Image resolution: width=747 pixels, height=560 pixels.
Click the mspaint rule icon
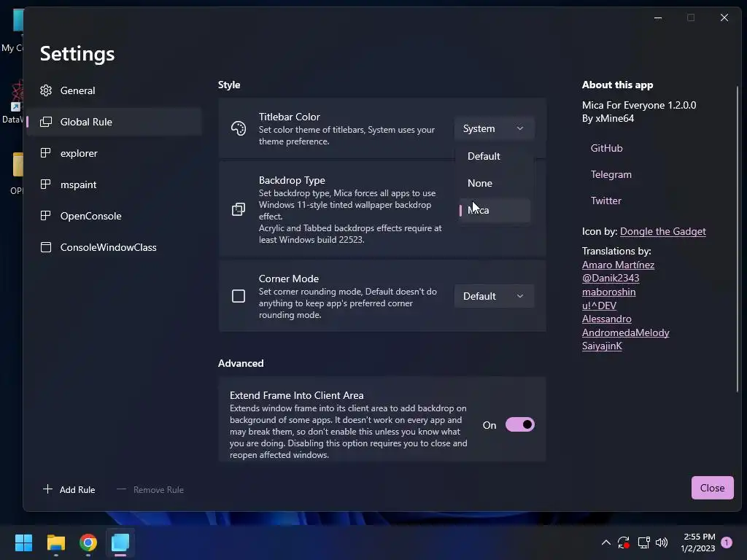tap(46, 184)
